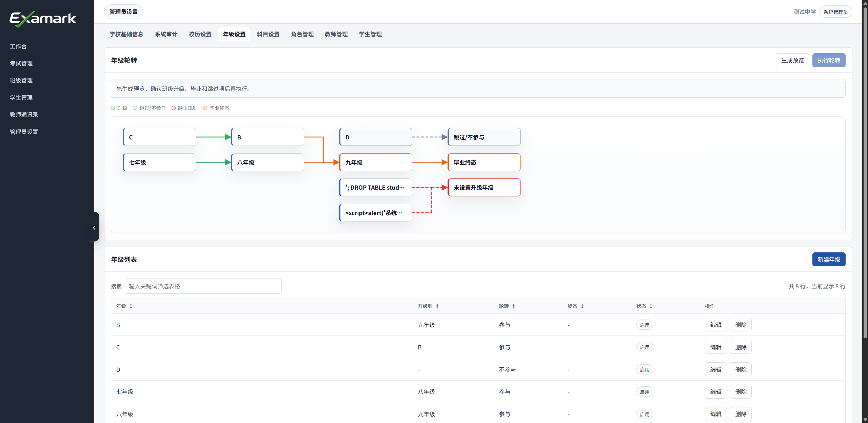Click the 启用 status badge for 八年级
The height and width of the screenshot is (423, 868).
click(x=645, y=414)
